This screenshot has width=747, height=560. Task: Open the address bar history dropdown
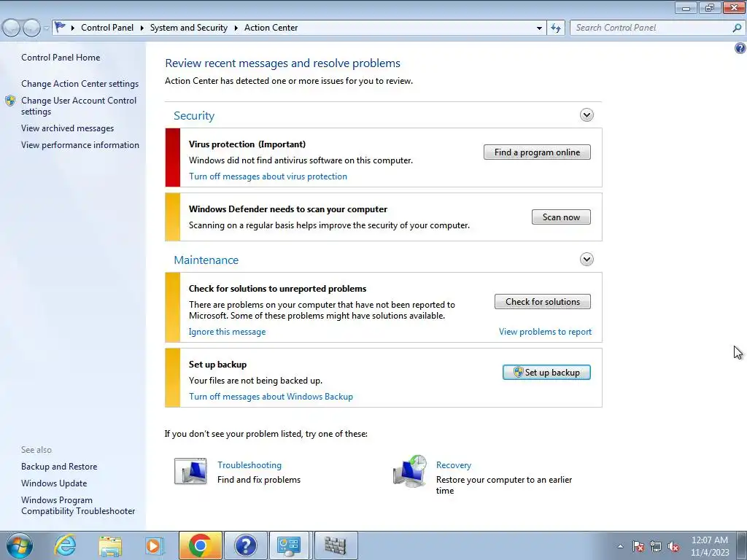[x=539, y=28]
